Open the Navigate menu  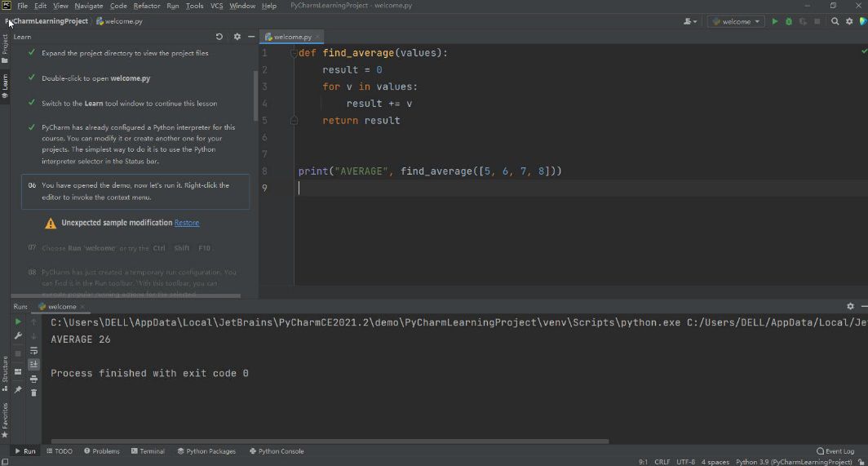[x=89, y=6]
